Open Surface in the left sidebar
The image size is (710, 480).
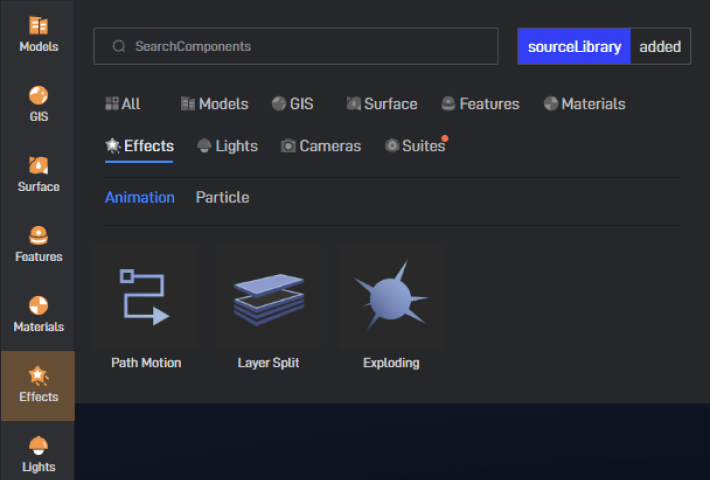(38, 174)
